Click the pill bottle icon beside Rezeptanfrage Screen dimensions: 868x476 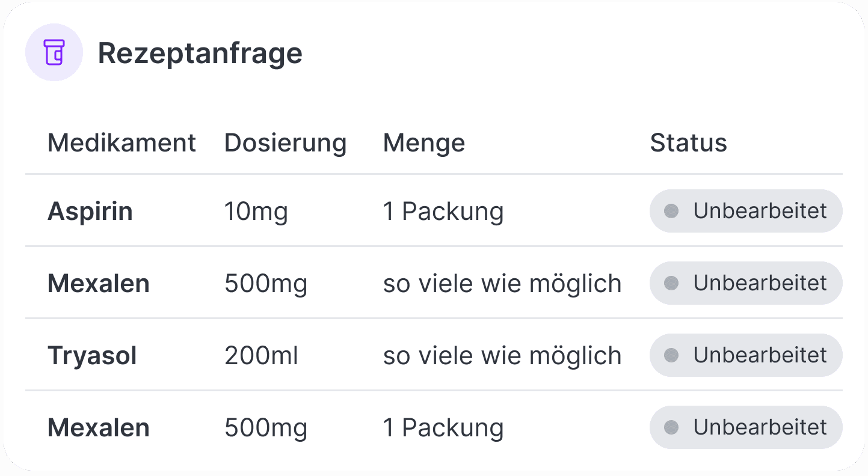[x=54, y=52]
